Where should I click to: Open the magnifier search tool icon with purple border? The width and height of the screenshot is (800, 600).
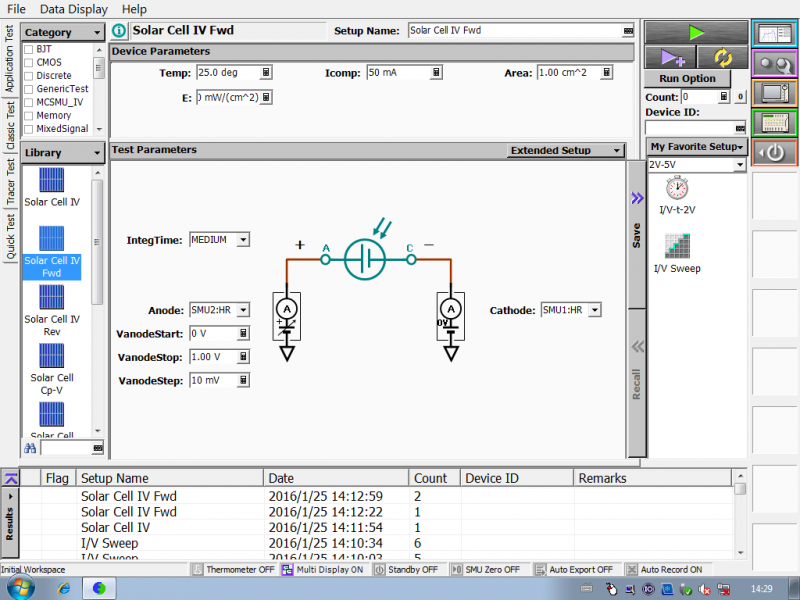[x=774, y=64]
